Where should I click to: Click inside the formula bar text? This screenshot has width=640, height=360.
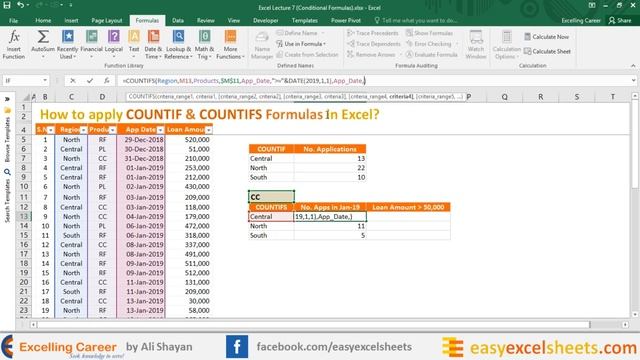(243, 81)
